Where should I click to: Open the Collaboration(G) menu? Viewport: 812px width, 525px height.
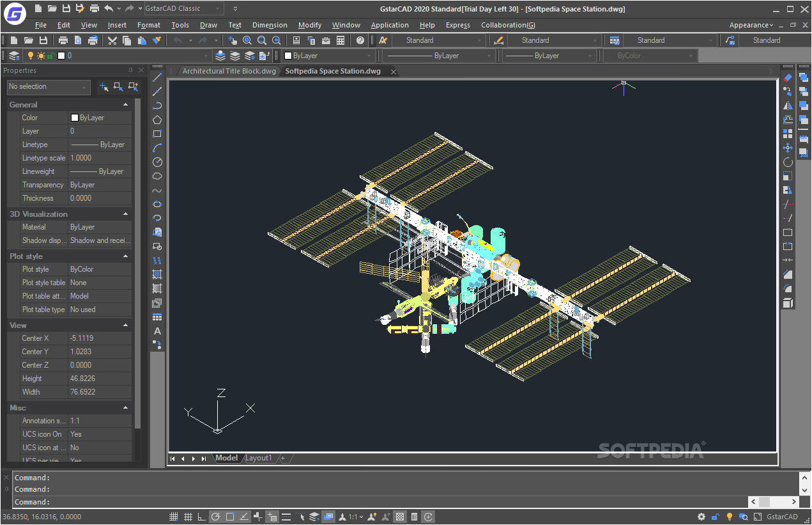pyautogui.click(x=508, y=25)
